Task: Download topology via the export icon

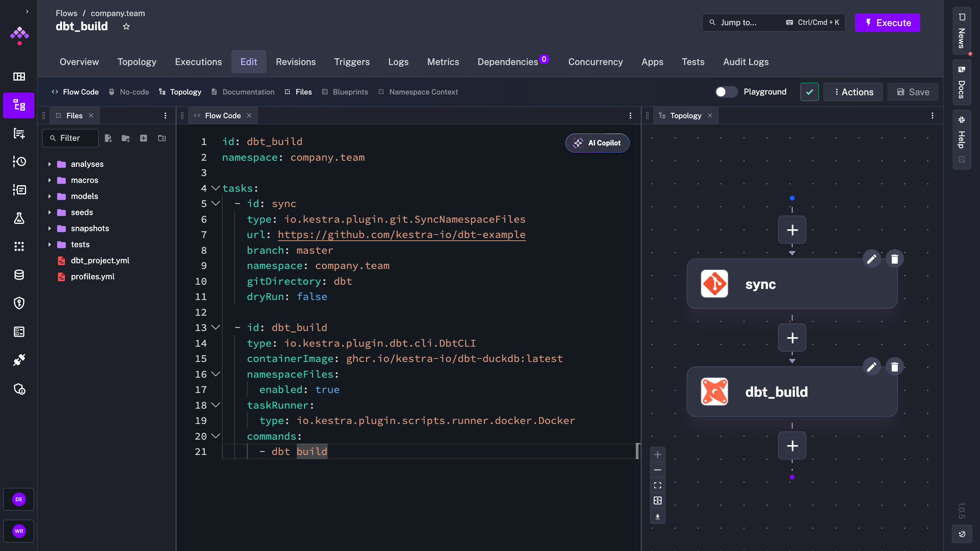Action: (658, 517)
